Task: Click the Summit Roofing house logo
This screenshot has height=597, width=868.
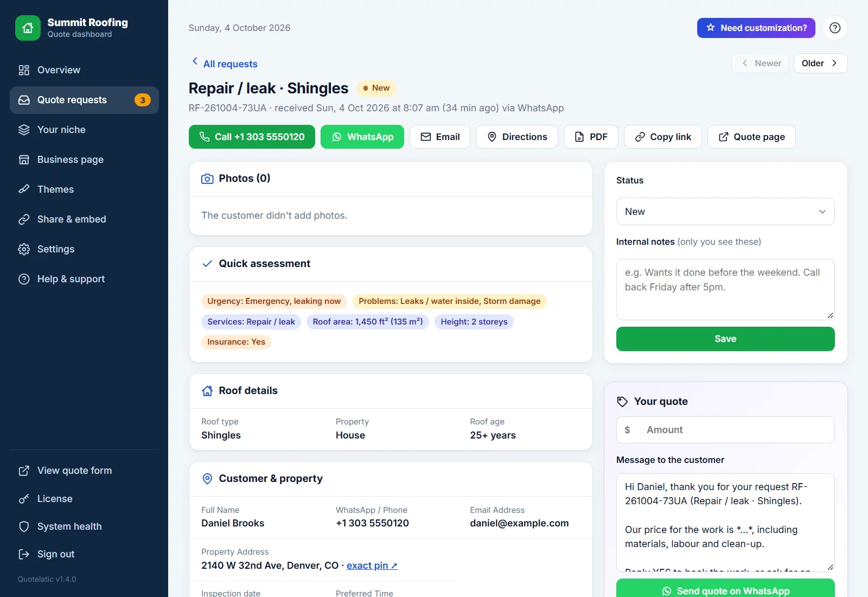Action: coord(28,28)
